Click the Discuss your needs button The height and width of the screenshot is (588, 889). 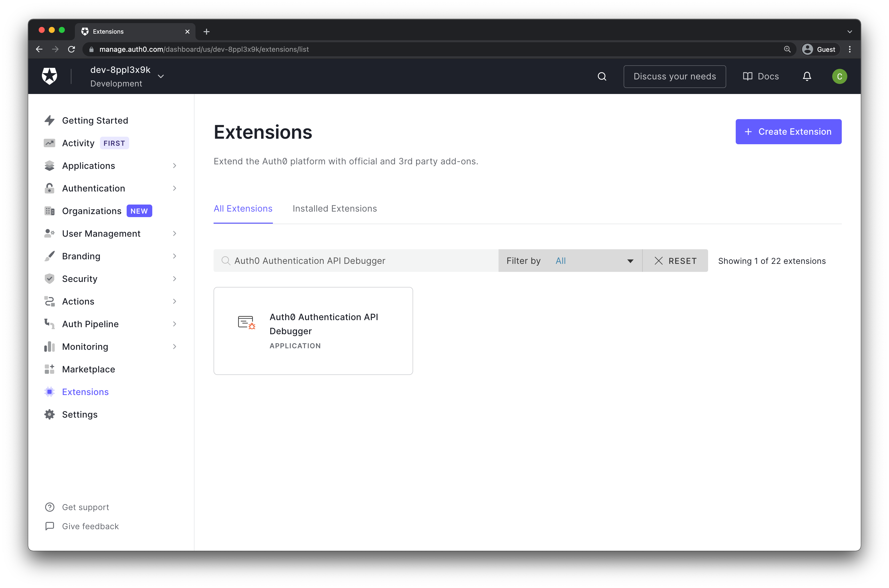(675, 76)
